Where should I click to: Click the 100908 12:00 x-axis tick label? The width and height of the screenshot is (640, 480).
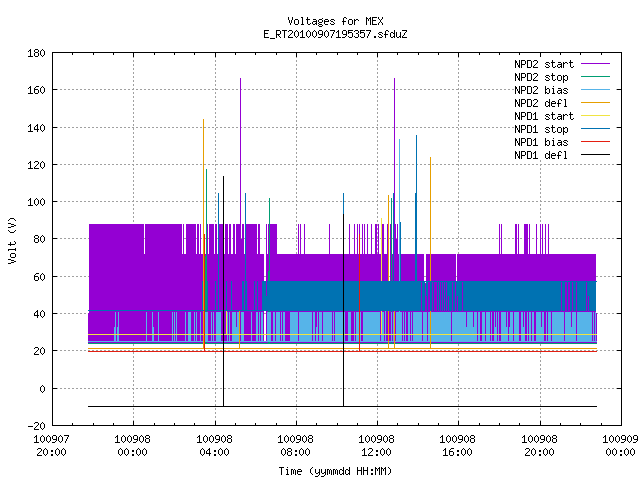(376, 446)
